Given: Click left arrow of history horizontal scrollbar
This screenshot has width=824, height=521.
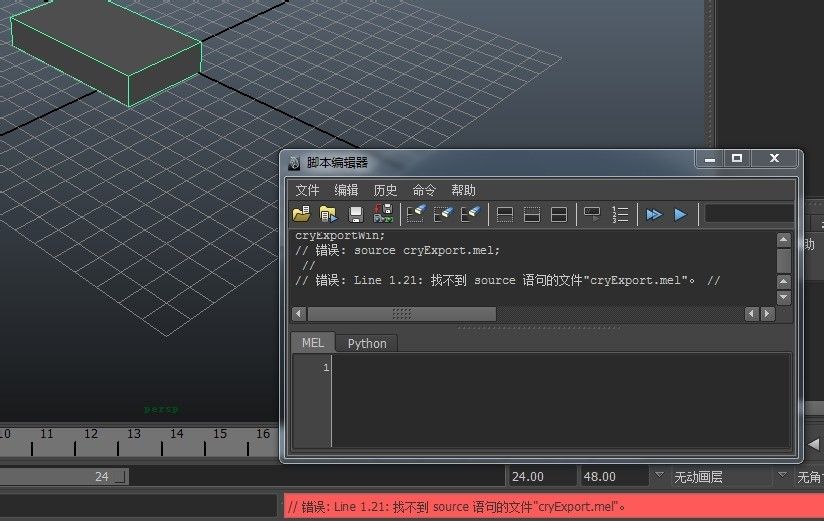Looking at the screenshot, I should tap(298, 314).
